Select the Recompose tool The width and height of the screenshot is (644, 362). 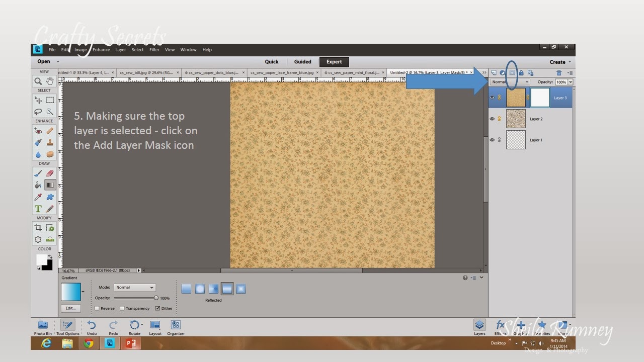pos(50,228)
